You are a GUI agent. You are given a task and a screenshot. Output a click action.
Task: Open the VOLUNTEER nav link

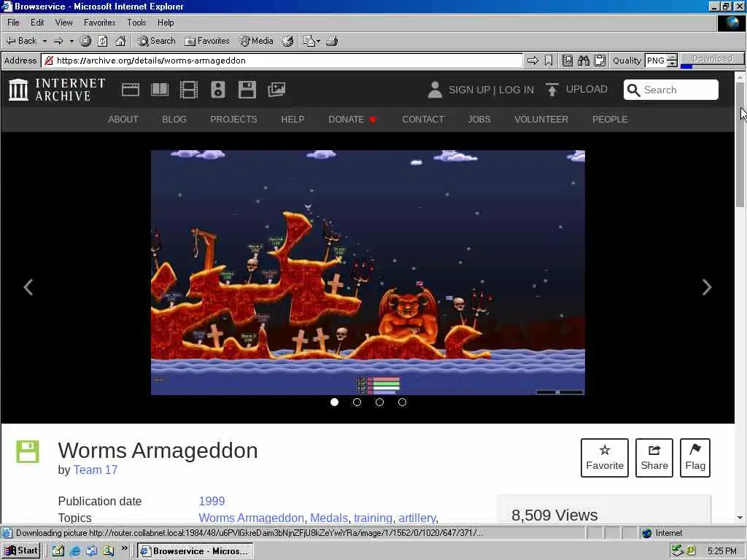tap(541, 119)
